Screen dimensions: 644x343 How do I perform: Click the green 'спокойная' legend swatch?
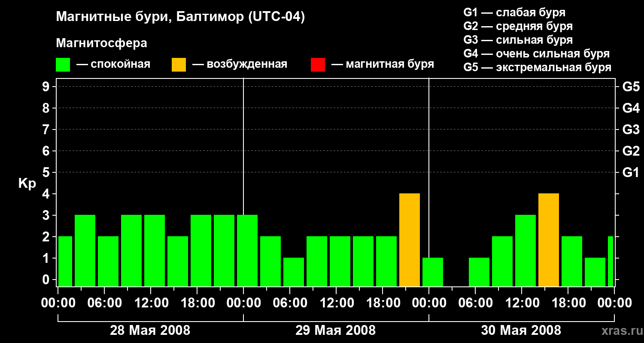(x=63, y=65)
